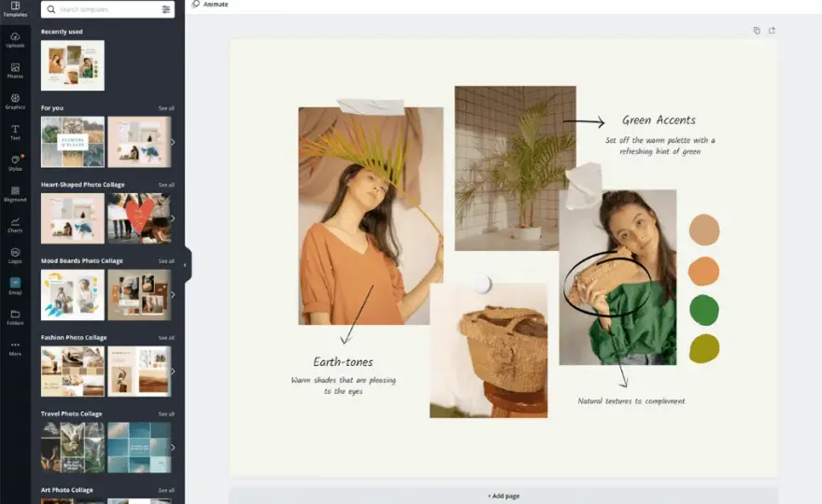Screen dimensions: 822x504
Task: Open the Background panel
Action: [15, 194]
